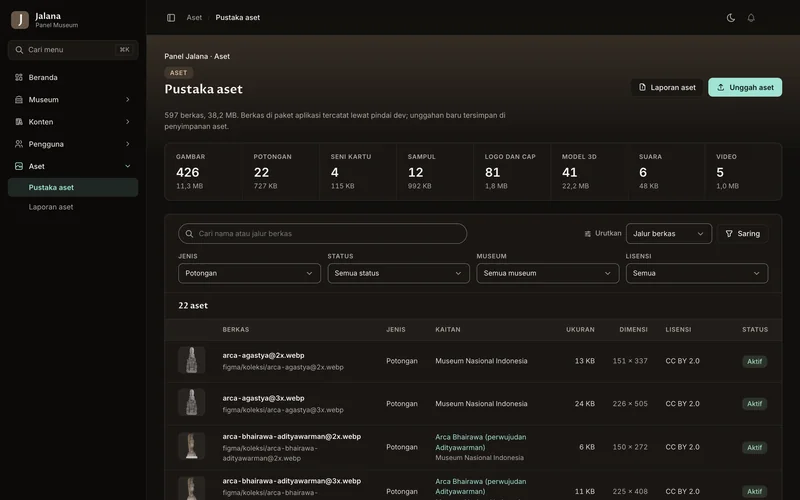This screenshot has height=500, width=800.
Task: Click the Saring filter button
Action: (743, 234)
